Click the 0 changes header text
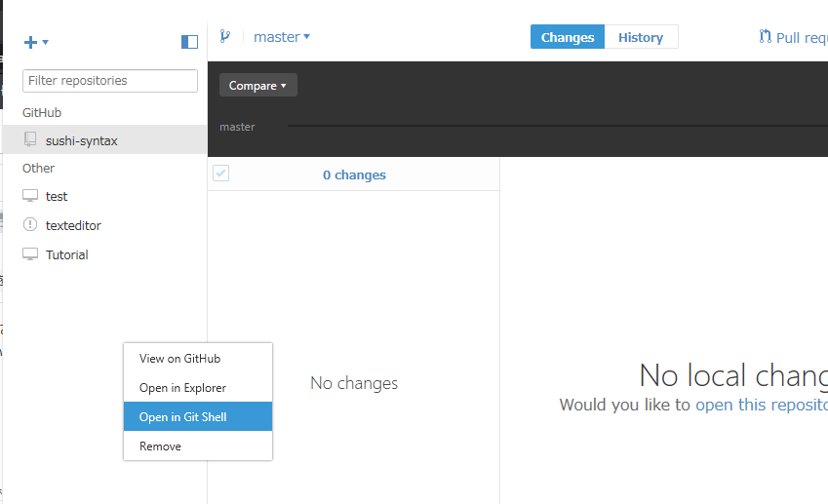This screenshot has width=828, height=504. click(x=354, y=174)
